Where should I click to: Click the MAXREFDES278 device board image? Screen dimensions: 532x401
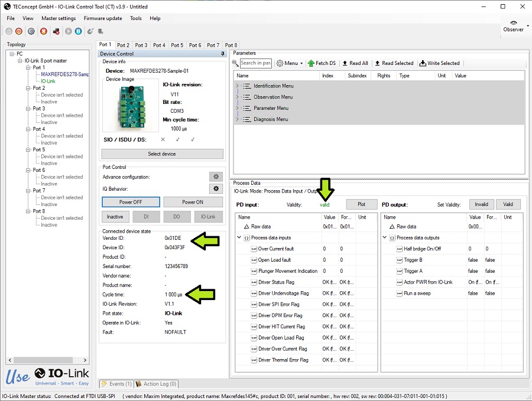[x=131, y=107]
